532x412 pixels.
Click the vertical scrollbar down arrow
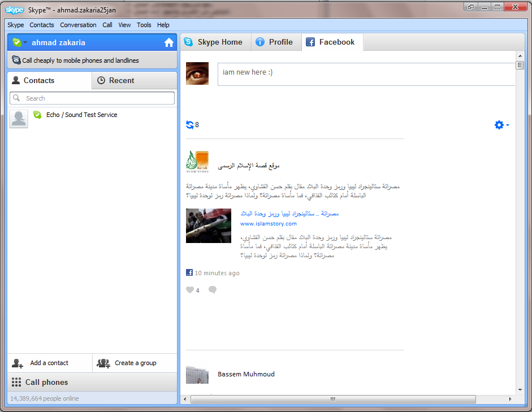click(520, 390)
